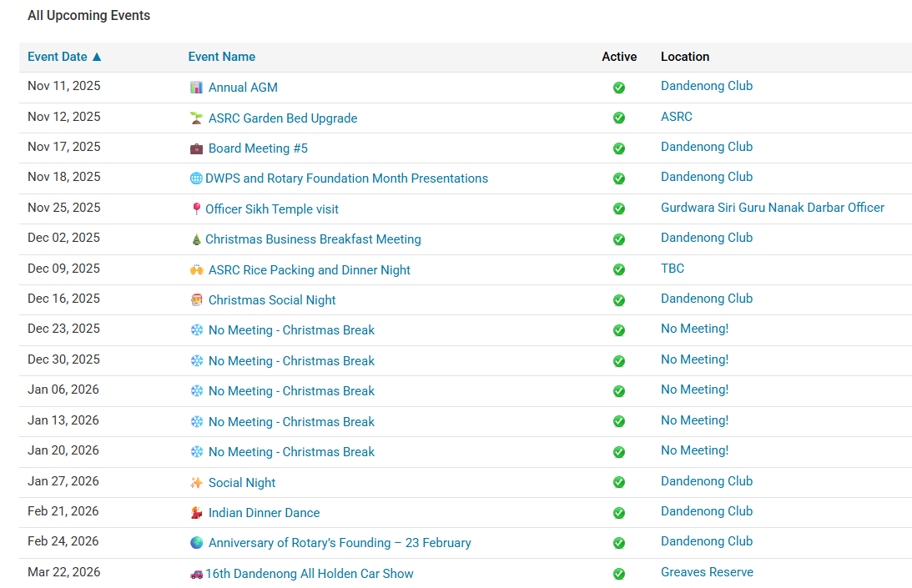The image size is (912, 588).
Task: Click the active checkmark for Board Meeting #5
Action: tap(619, 148)
